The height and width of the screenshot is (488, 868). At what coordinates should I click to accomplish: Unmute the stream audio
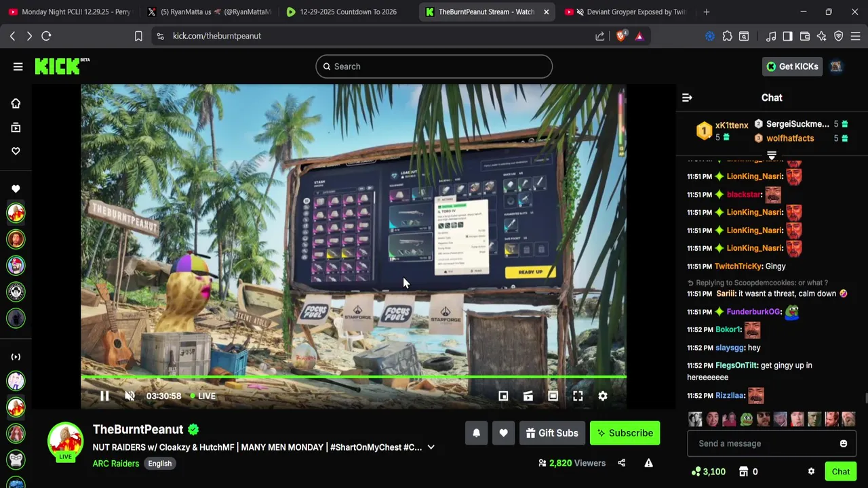click(130, 396)
